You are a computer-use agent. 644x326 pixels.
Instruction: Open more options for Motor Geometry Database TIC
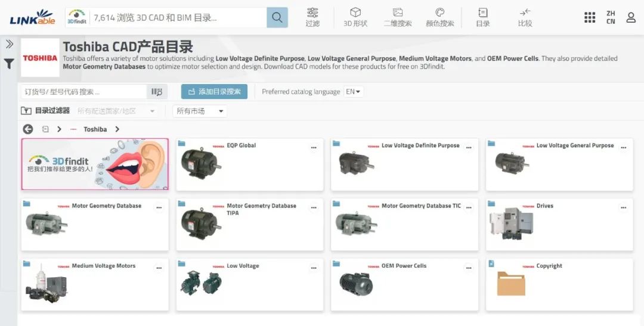[469, 208]
